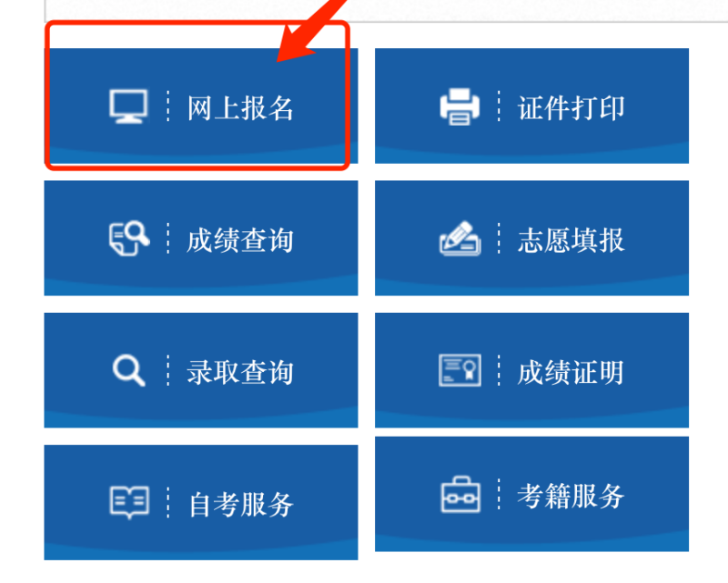Click the printer icon for 证件打印
This screenshot has width=728, height=583.
click(460, 106)
